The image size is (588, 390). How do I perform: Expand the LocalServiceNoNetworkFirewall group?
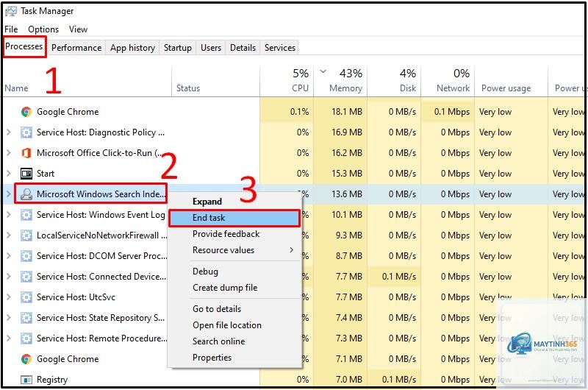[x=9, y=235]
